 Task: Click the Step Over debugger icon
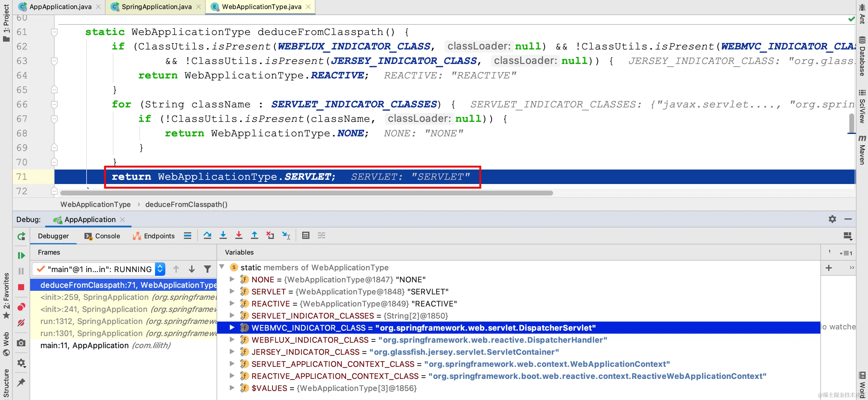[x=207, y=236]
